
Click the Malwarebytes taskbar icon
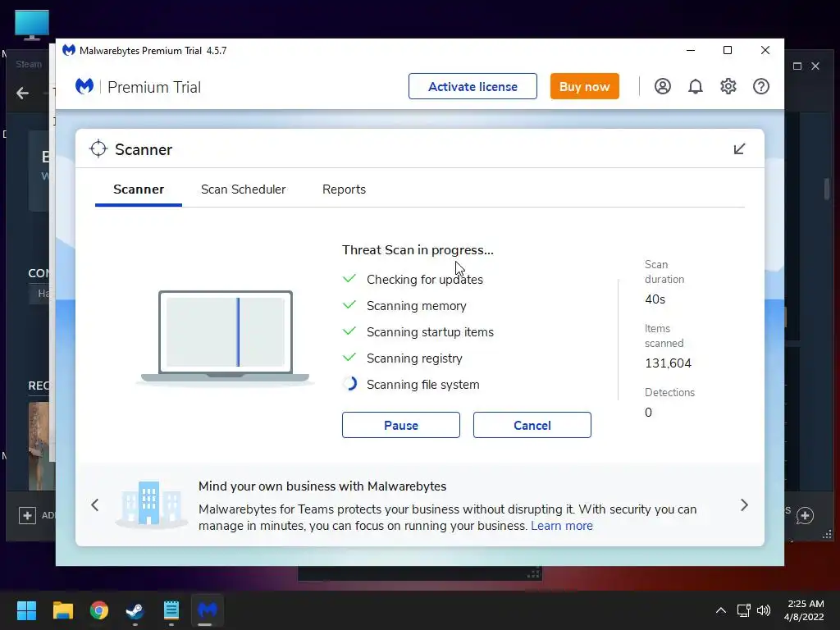pyautogui.click(x=208, y=610)
